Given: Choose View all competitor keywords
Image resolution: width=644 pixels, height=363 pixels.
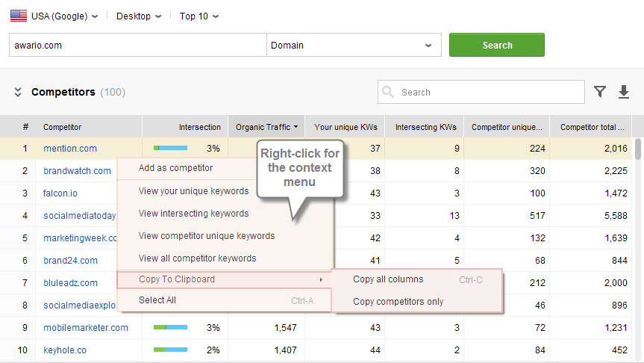Looking at the screenshot, I should pos(197,258).
